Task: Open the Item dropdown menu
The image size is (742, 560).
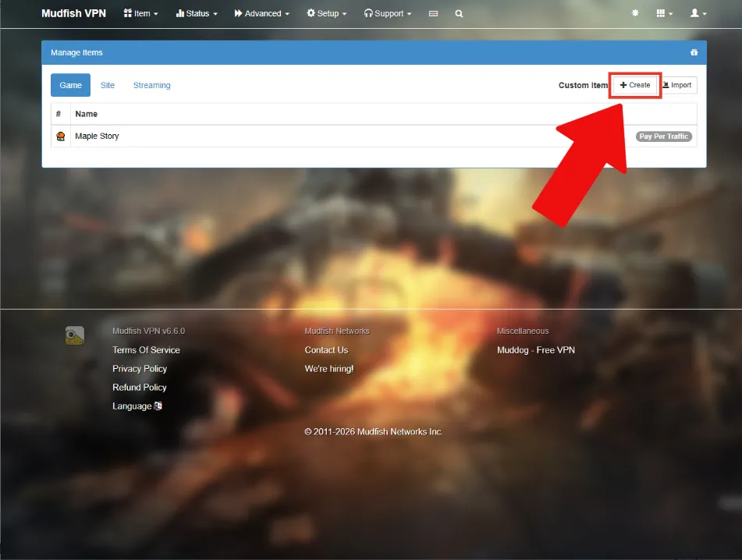Action: 141,13
